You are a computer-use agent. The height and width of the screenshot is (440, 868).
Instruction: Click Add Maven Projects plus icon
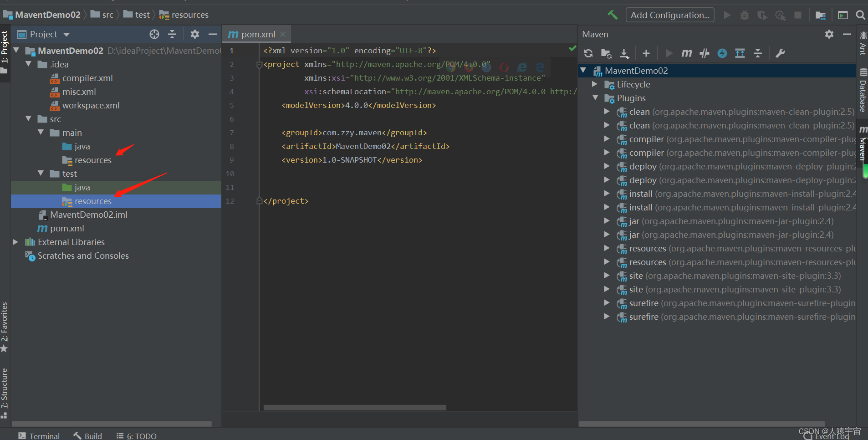click(x=646, y=53)
